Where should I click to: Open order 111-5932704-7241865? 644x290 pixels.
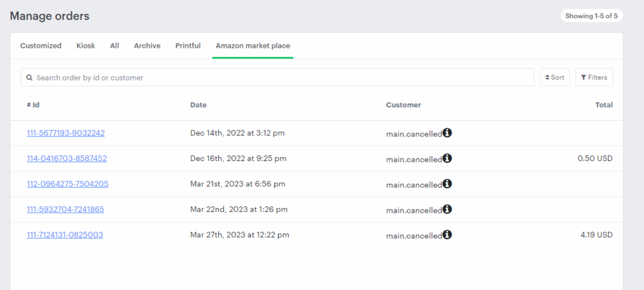tap(65, 209)
